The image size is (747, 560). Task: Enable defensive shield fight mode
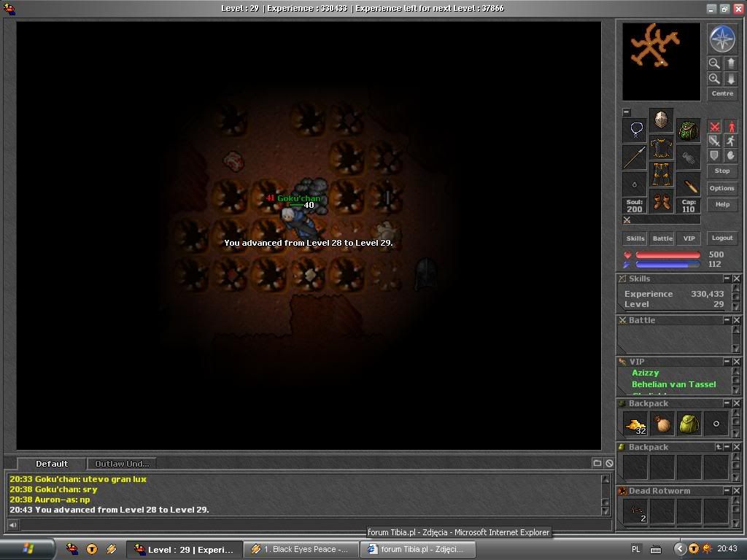(714, 155)
